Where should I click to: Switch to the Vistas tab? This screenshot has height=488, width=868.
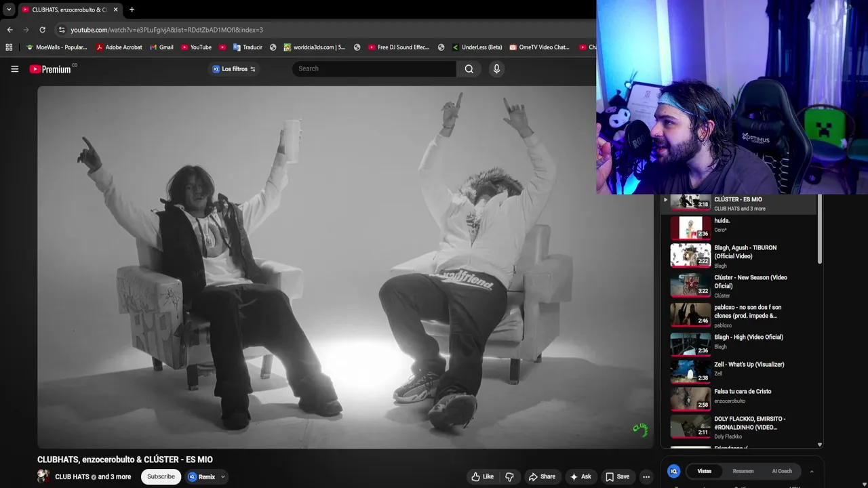pos(705,471)
